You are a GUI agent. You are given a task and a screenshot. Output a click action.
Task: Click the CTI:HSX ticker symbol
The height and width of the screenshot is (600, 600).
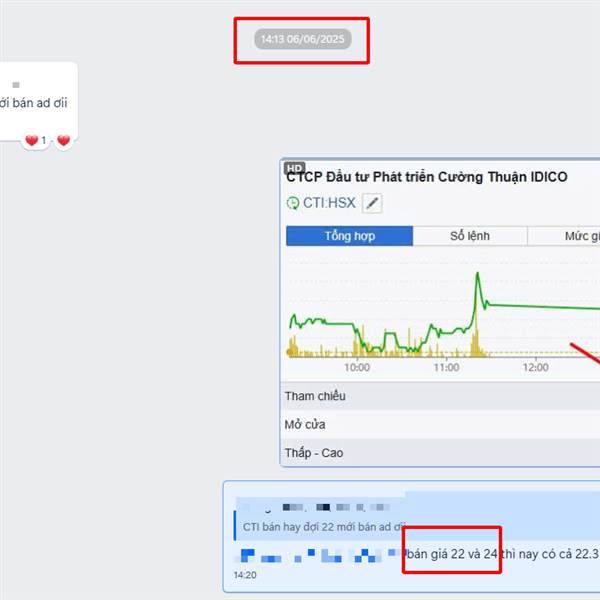click(x=329, y=203)
